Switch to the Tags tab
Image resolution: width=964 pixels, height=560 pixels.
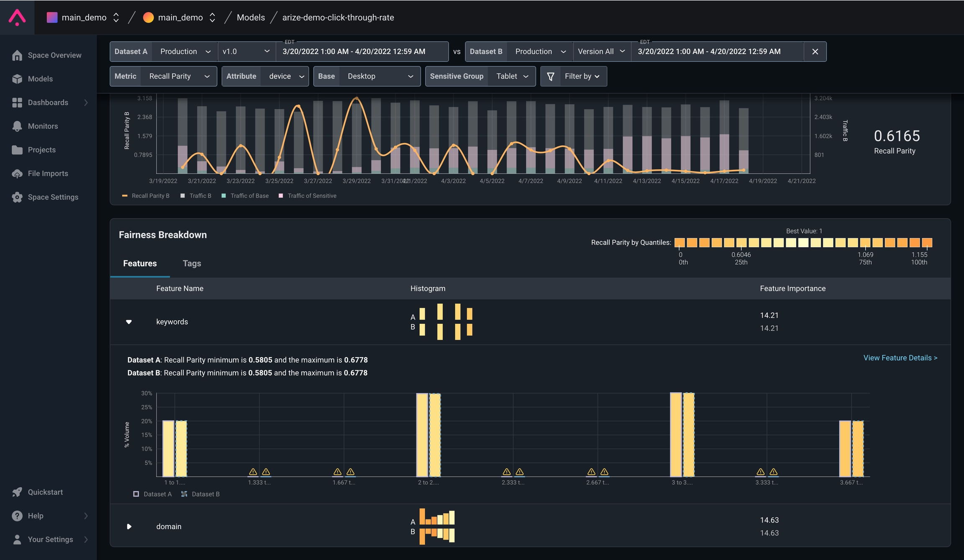192,263
